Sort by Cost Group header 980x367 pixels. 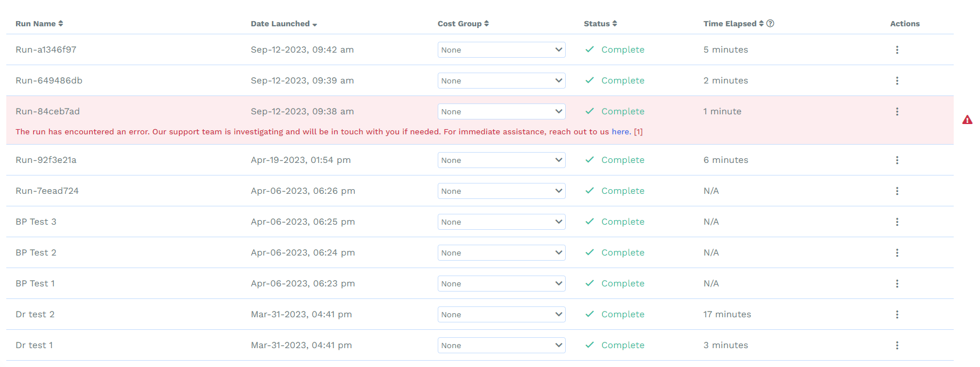[x=463, y=23]
